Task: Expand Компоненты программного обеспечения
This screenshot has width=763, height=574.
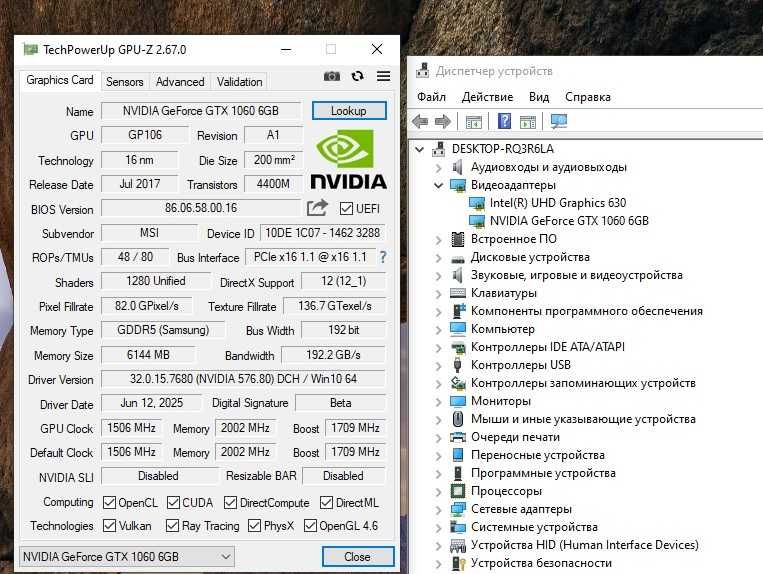Action: click(x=438, y=312)
